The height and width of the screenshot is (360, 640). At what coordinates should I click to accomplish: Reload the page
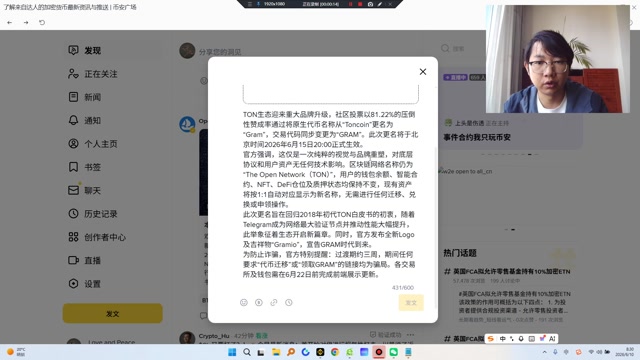42,22
